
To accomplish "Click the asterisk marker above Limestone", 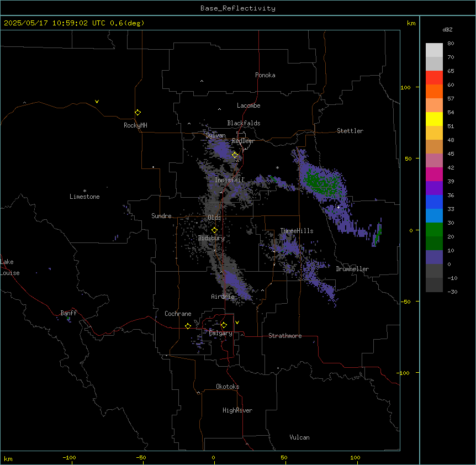I will tap(84, 191).
